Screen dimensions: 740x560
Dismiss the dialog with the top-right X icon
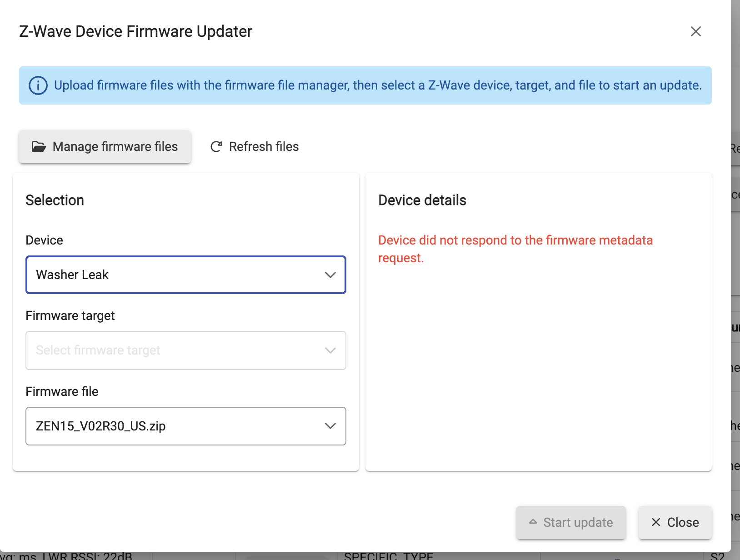(696, 31)
